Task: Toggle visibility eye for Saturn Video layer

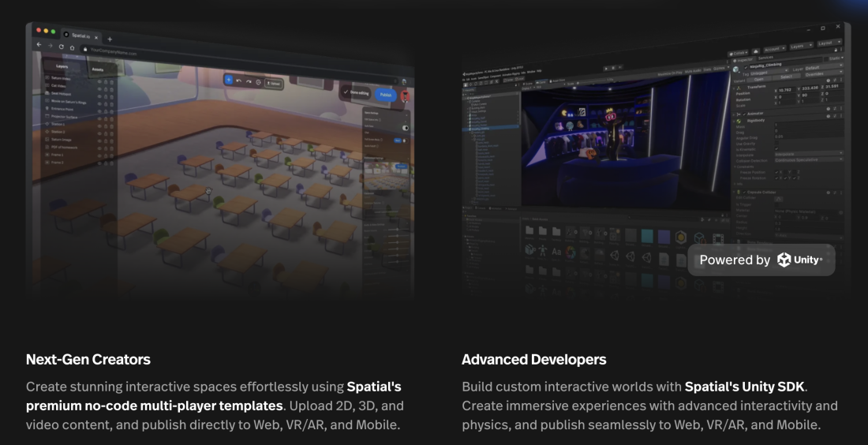Action: coord(99,81)
